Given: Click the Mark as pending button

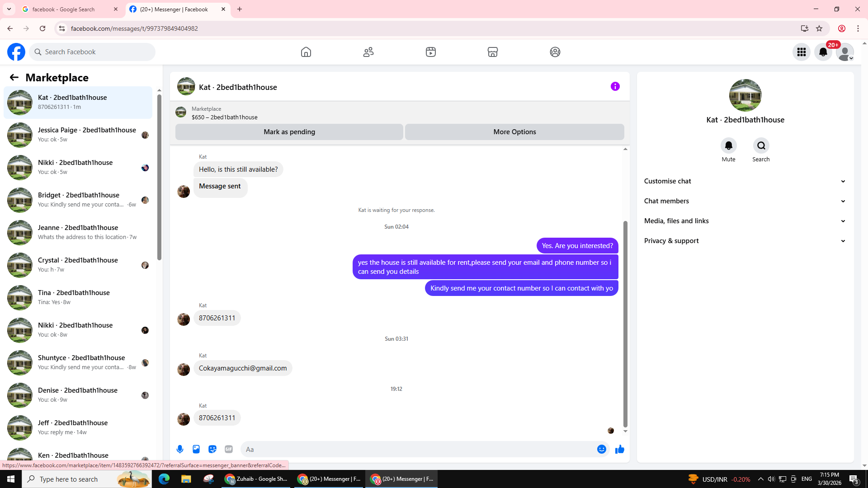Looking at the screenshot, I should point(289,132).
